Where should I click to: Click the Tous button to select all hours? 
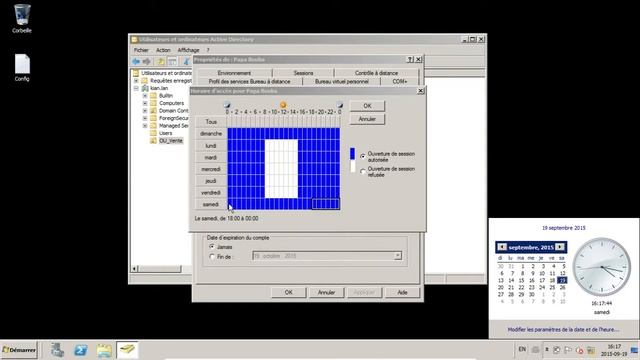[211, 122]
